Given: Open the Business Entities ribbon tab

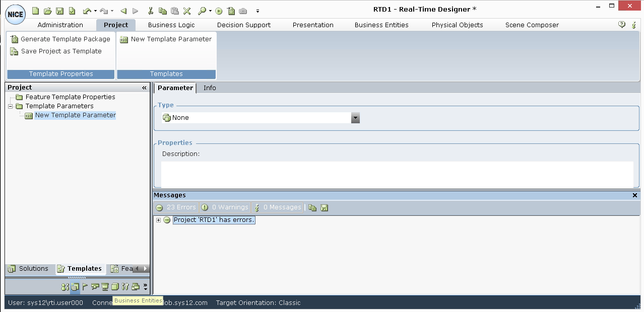Looking at the screenshot, I should (381, 25).
